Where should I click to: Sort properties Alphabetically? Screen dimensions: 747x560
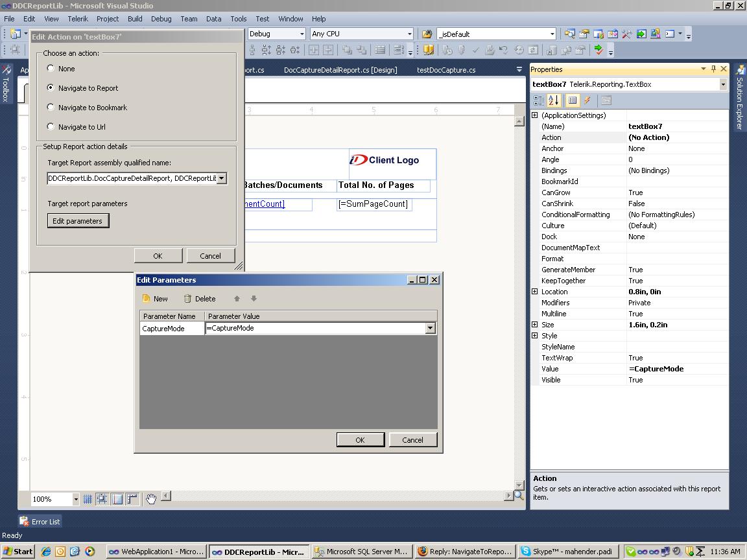(554, 100)
